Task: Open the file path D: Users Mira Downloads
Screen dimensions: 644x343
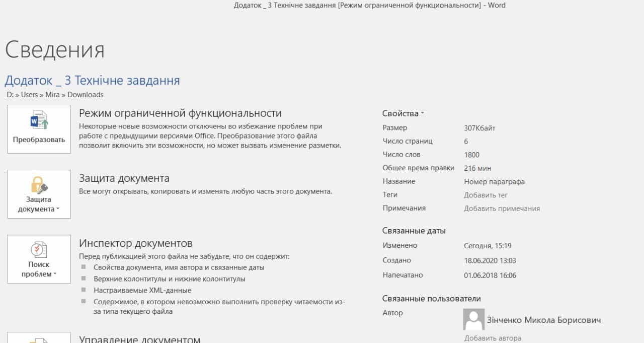Action: click(55, 95)
